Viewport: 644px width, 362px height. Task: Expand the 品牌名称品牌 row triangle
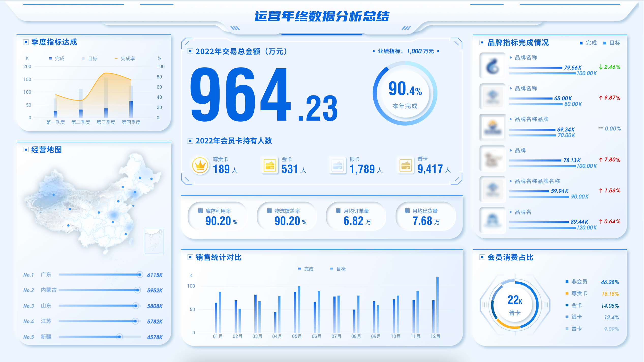point(511,119)
